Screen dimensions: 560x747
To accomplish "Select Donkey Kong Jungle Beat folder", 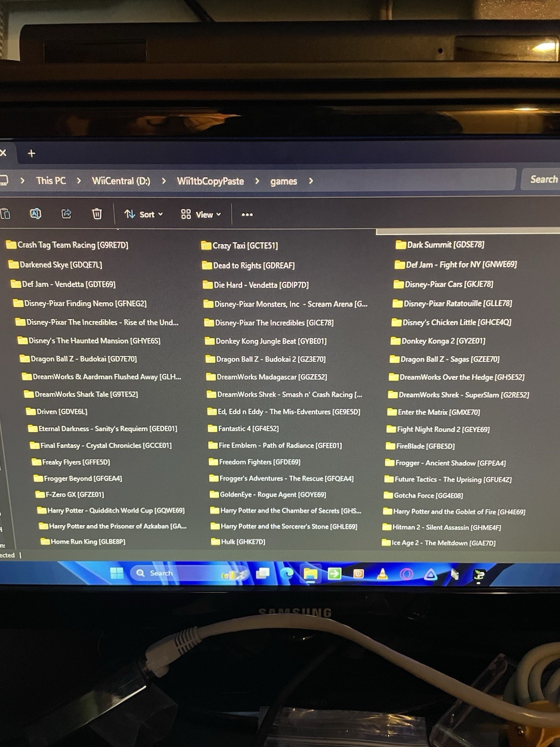I will pos(266,341).
